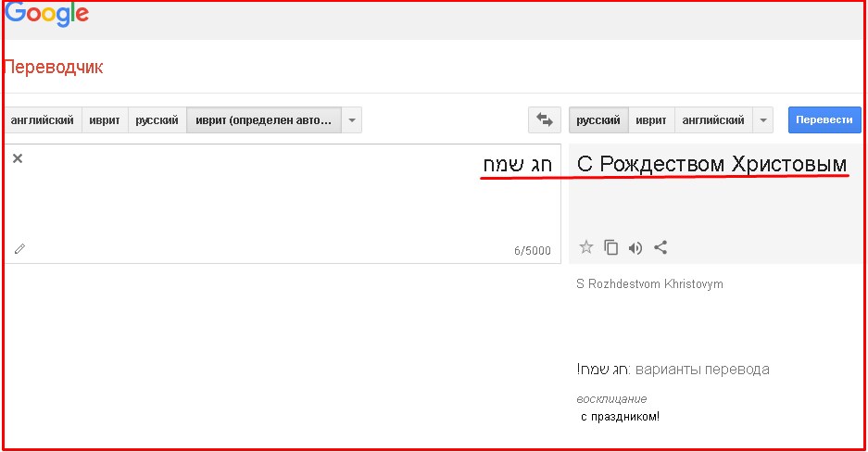Select иврит as source language
The image size is (868, 452).
(105, 120)
